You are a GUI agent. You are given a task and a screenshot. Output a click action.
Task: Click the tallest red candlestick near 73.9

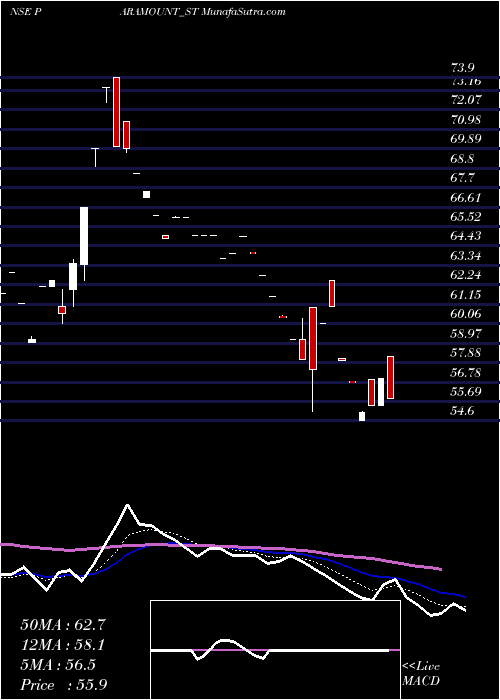pyautogui.click(x=116, y=112)
